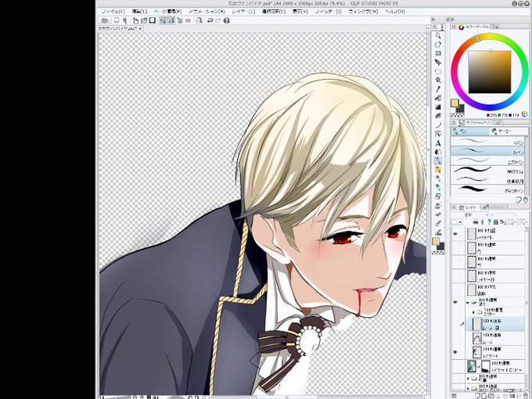This screenshot has width=532, height=399.
Task: Toggle snap to special ruler
Action: [171, 20]
